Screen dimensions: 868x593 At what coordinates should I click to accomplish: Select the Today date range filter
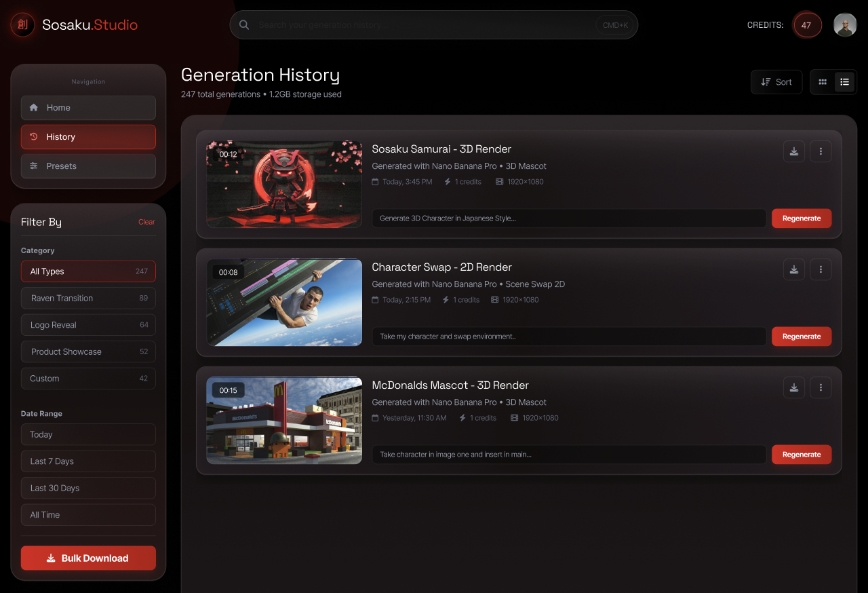88,434
